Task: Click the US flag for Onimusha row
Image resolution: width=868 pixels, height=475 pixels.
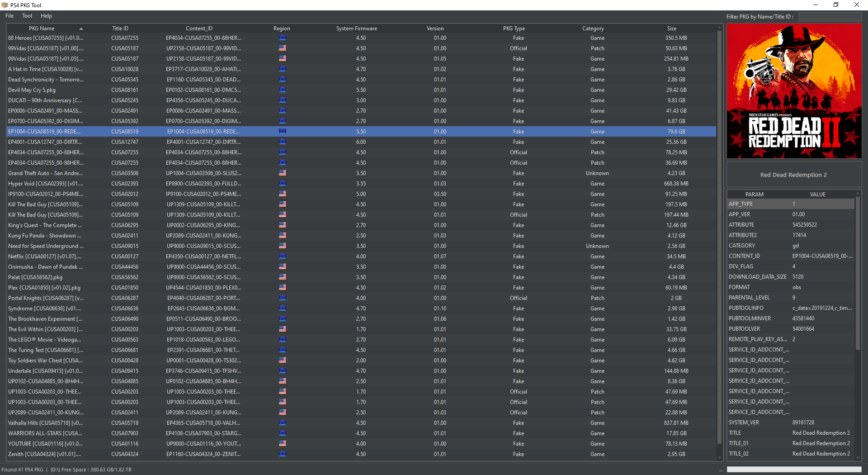Action: click(x=283, y=267)
